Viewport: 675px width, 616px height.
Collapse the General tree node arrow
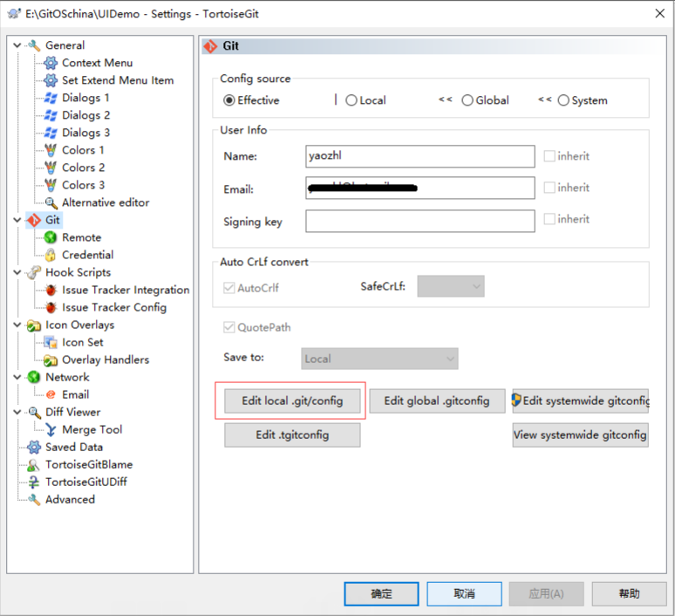17,45
